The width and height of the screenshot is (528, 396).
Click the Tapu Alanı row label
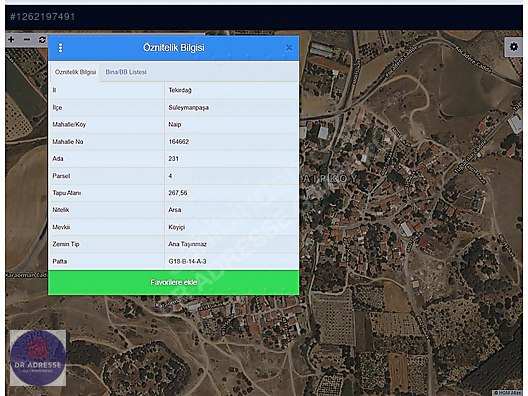[67, 193]
